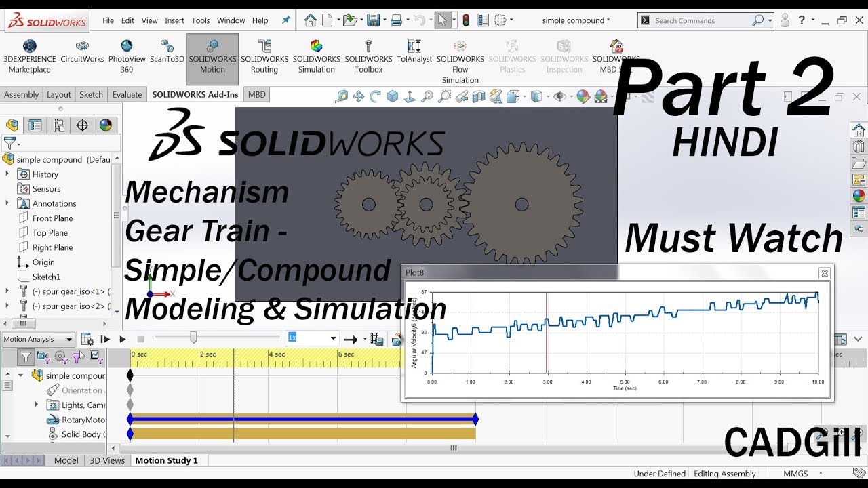Open the 3DEXPERIENCE Marketplace add-in
The width and height of the screenshot is (868, 488).
pyautogui.click(x=29, y=57)
